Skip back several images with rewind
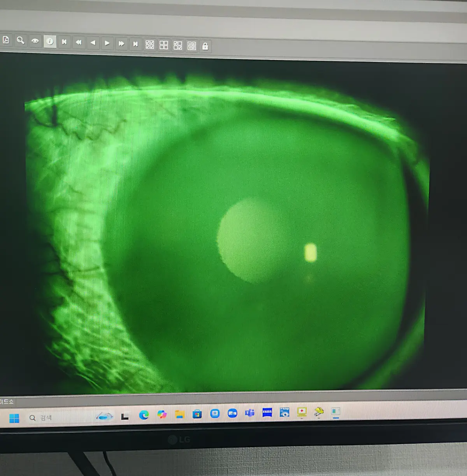Screen dimensions: 467x476 point(79,42)
